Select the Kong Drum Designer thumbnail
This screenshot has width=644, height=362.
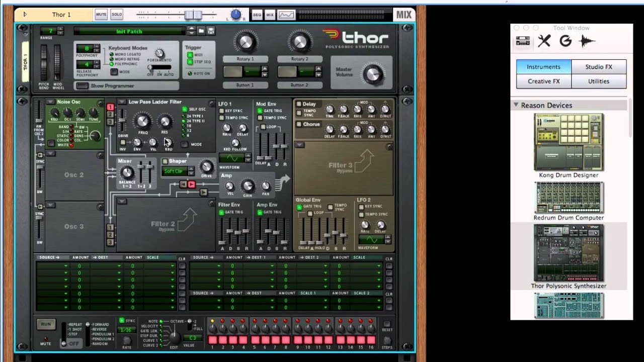(x=569, y=142)
